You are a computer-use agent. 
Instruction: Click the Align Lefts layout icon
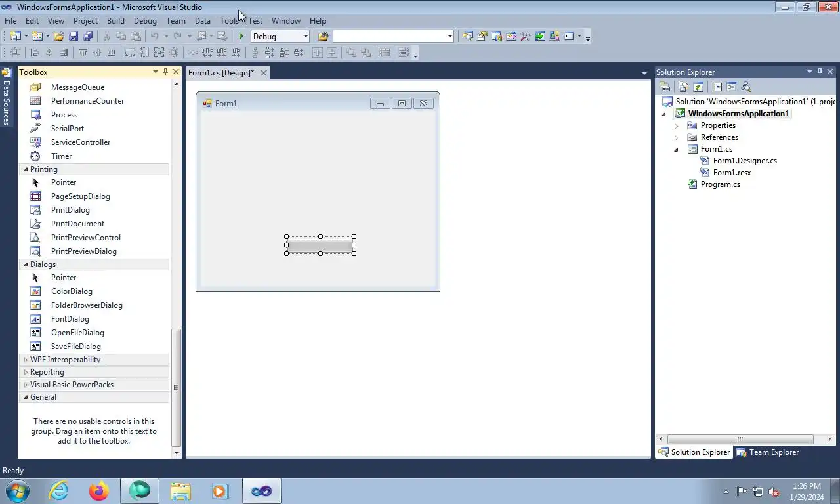click(35, 52)
